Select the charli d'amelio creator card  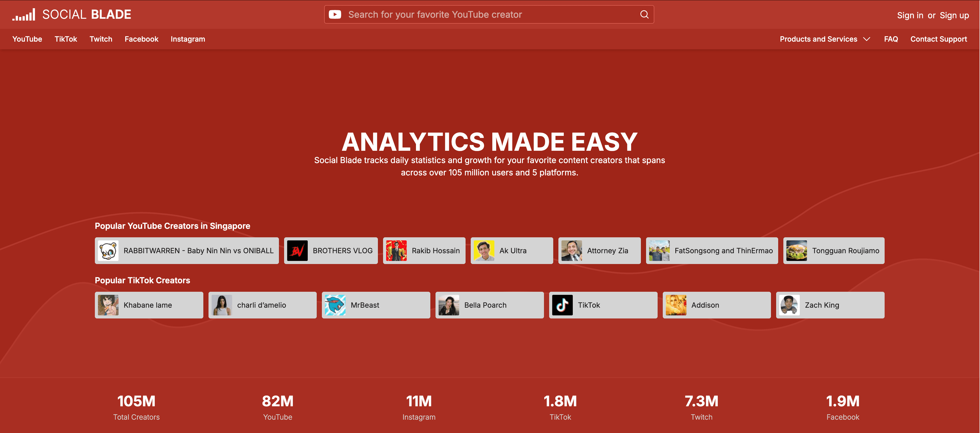click(x=262, y=305)
